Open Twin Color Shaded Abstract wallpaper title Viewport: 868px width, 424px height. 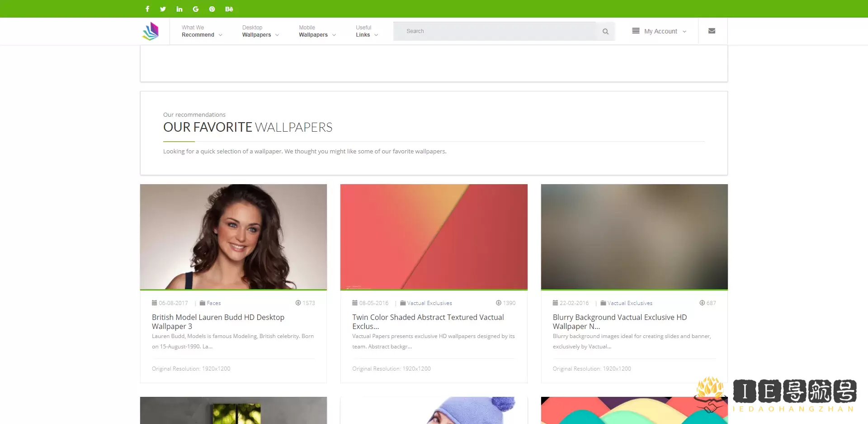click(428, 322)
